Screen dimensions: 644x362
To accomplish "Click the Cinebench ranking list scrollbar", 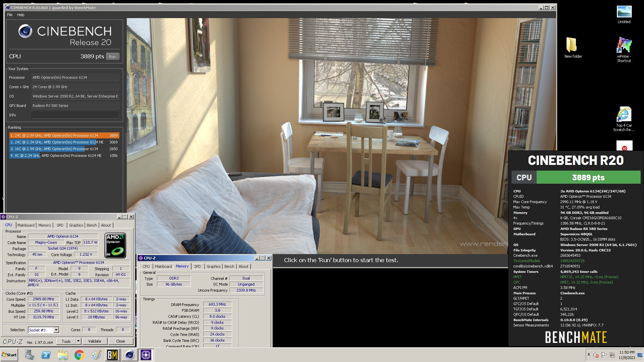I will [x=126, y=142].
